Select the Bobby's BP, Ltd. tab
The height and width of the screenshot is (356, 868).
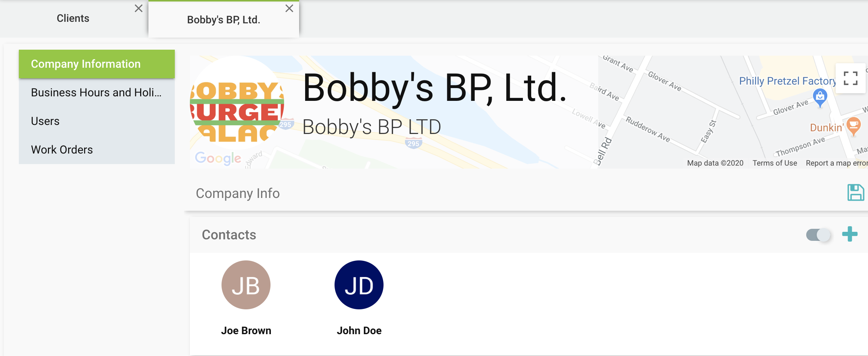[x=224, y=20]
